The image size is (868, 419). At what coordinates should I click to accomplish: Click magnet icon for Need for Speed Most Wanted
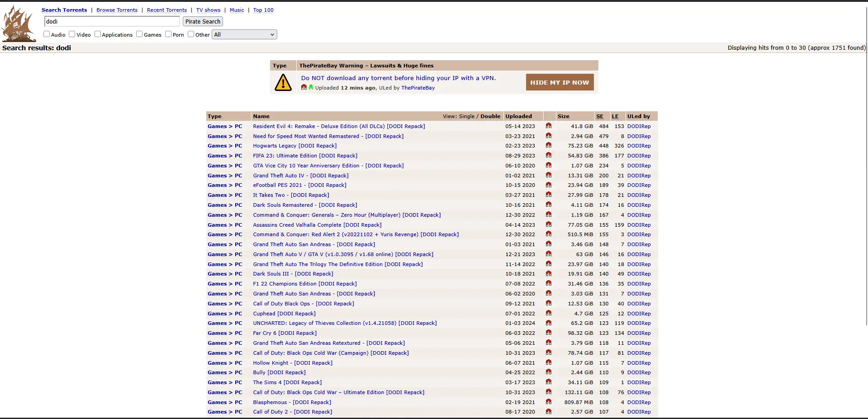tap(548, 136)
